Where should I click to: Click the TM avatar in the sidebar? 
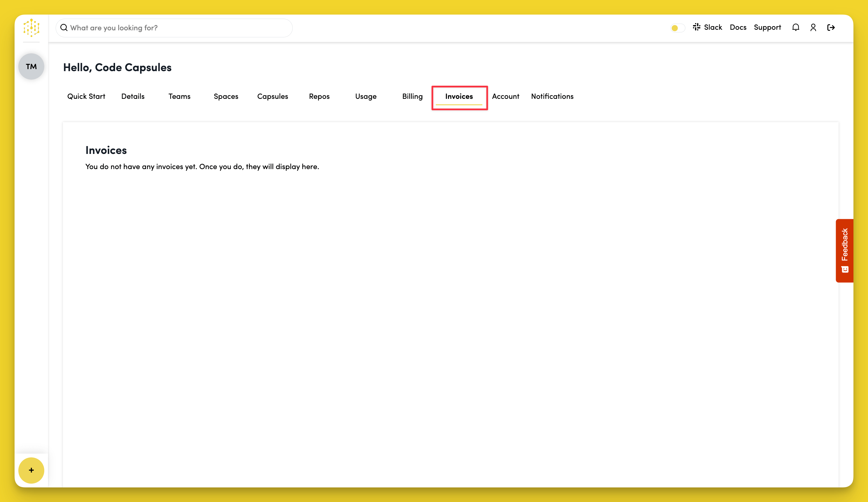point(31,66)
